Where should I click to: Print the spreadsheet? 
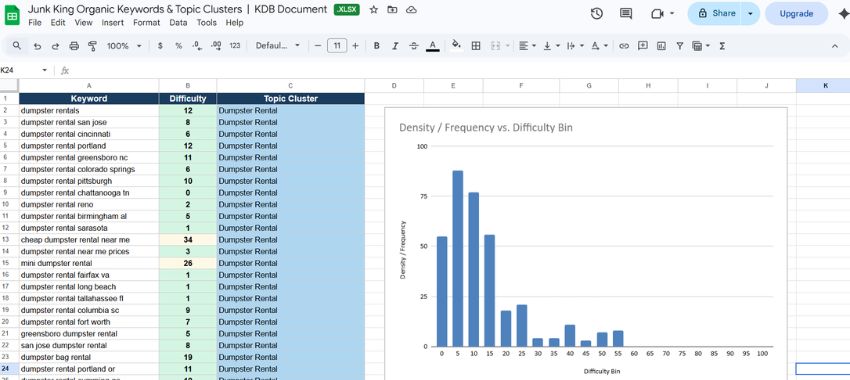coord(74,46)
